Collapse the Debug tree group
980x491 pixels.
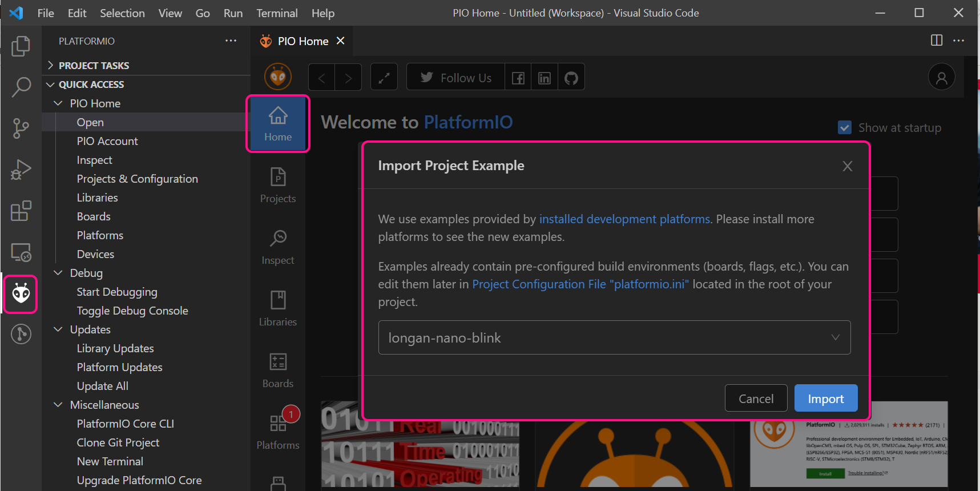click(58, 273)
